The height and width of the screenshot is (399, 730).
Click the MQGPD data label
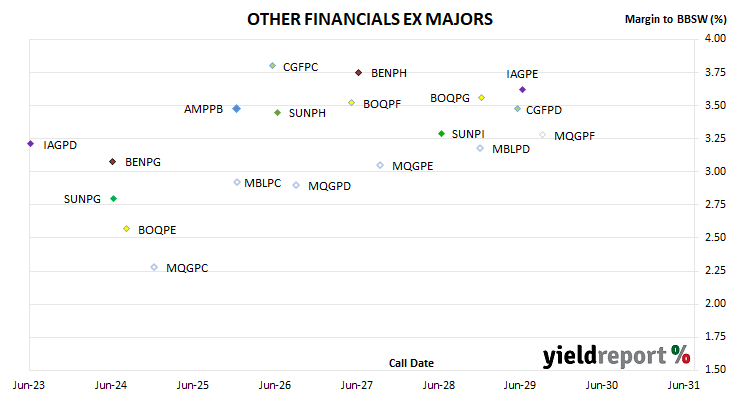[x=330, y=186]
